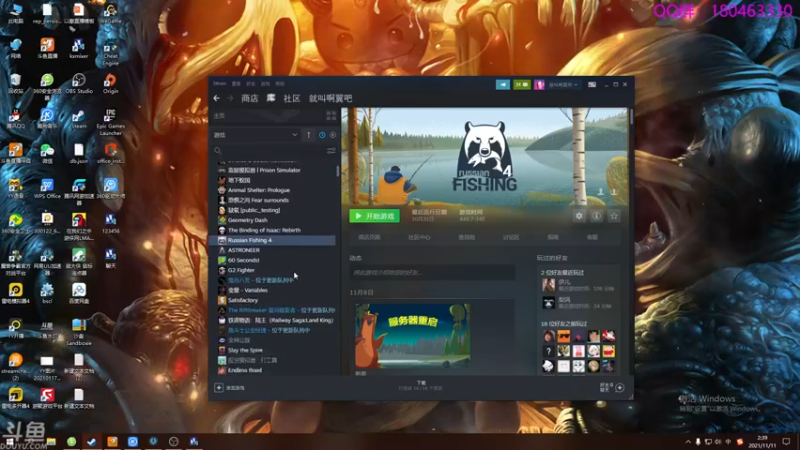800x450 pixels.
Task: Open the account name dropdown
Action: pyautogui.click(x=563, y=85)
